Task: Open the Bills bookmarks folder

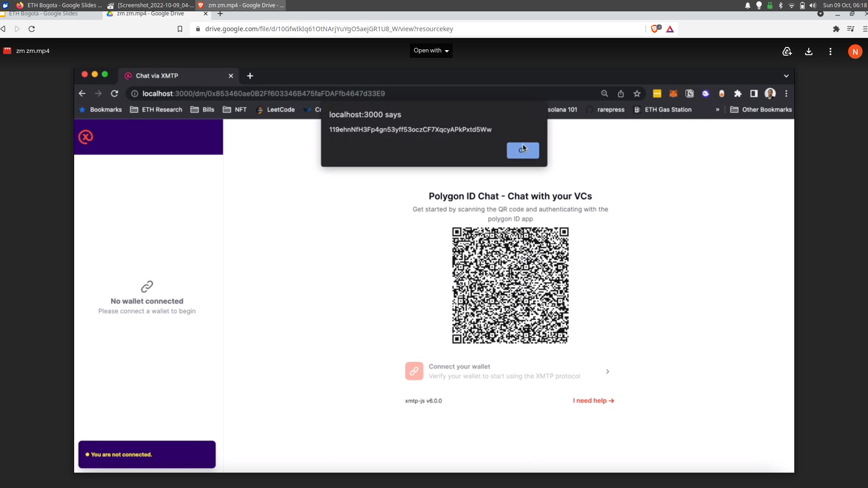Action: pyautogui.click(x=203, y=110)
